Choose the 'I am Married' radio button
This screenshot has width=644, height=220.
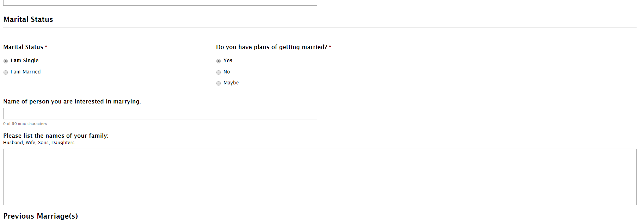tap(6, 72)
